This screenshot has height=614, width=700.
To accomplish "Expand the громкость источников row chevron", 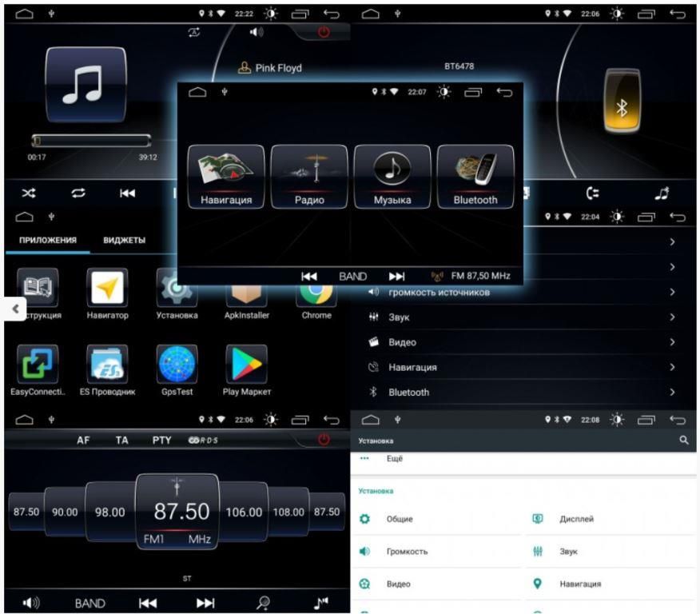I will tap(672, 293).
